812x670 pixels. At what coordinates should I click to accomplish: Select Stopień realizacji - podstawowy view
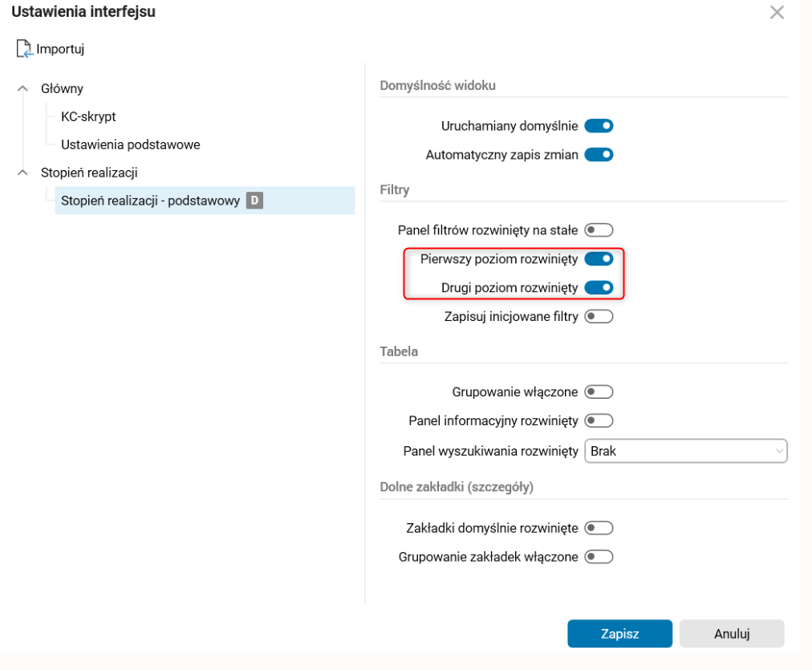(x=151, y=201)
